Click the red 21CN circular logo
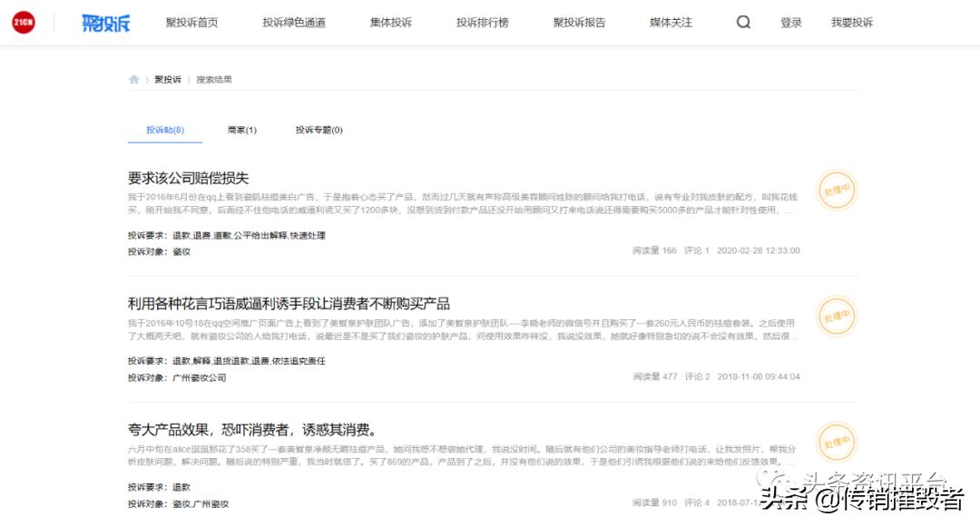The width and height of the screenshot is (980, 527). coord(22,22)
